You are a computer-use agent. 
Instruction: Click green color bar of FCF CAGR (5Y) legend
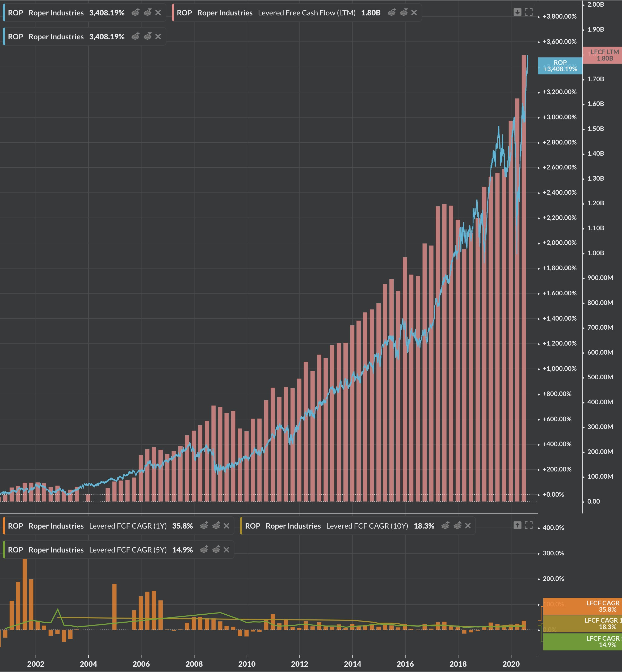coord(4,550)
